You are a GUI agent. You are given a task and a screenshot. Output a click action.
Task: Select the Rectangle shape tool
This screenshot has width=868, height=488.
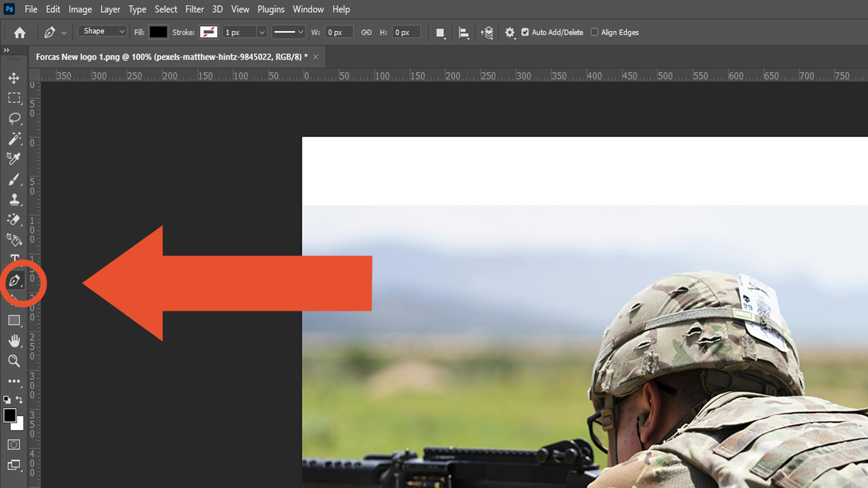coord(14,321)
